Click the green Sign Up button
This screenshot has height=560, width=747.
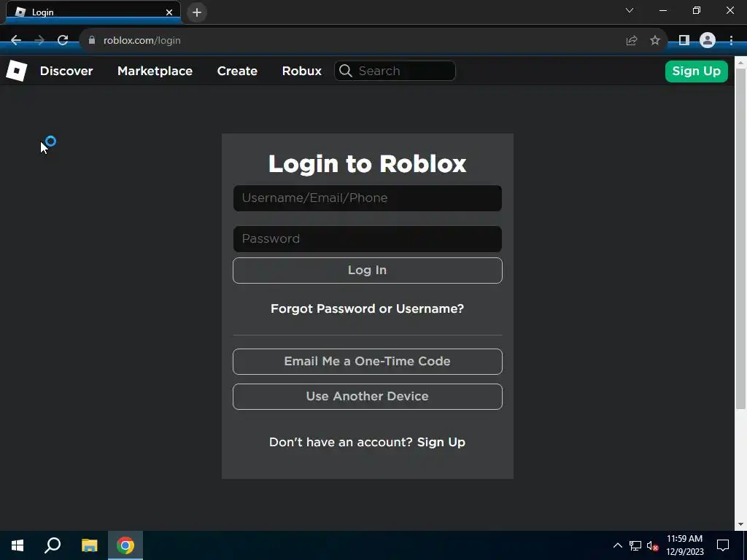696,71
